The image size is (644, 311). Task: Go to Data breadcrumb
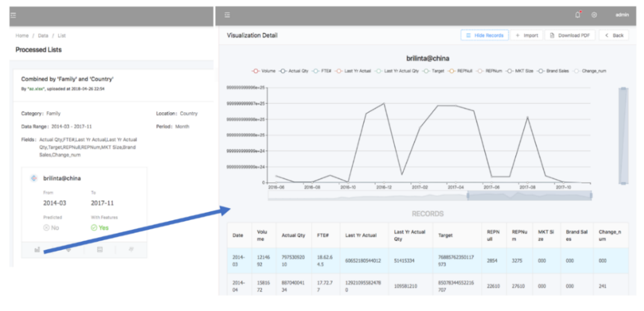[43, 36]
